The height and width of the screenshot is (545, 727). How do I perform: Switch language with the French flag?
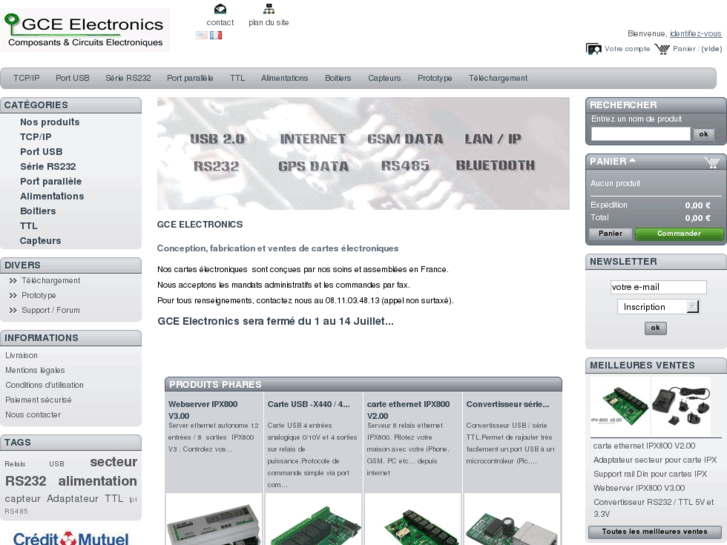click(x=216, y=35)
